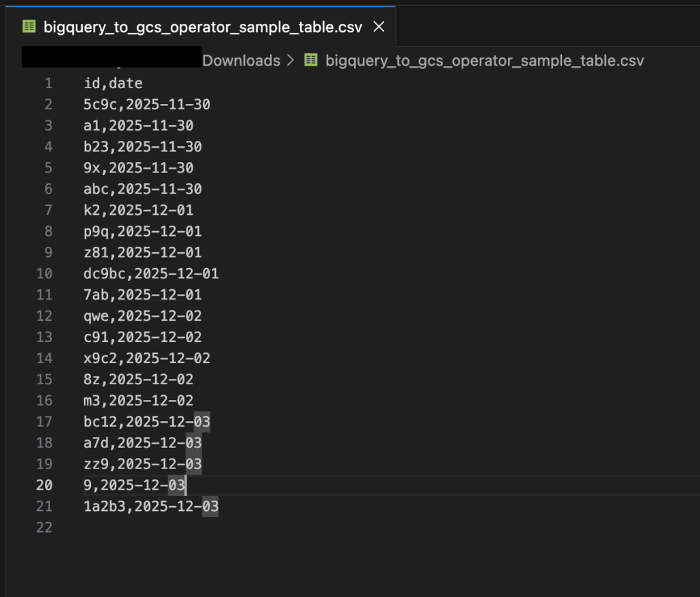
Task: Click the row dc9bc,2025-12-01
Action: coord(150,274)
